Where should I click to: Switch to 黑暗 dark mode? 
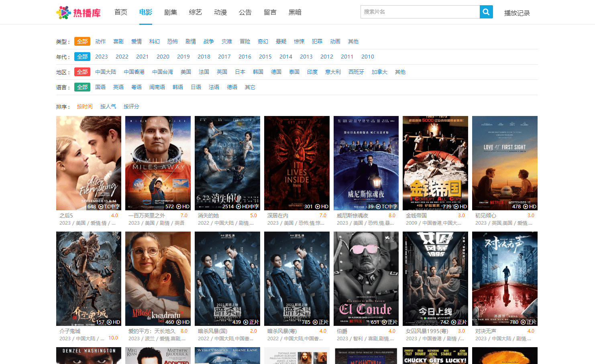[295, 12]
